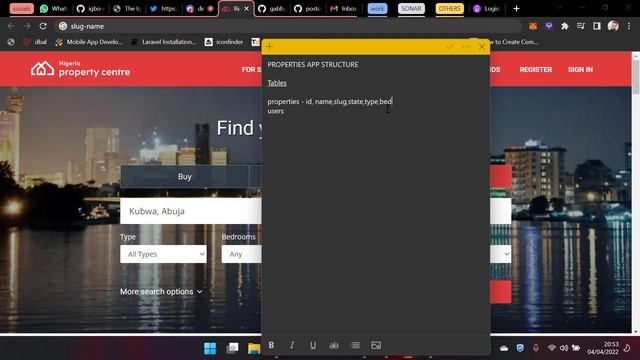Open the purple extension icon in Chrome toolbar
Image resolution: width=640 pixels, height=360 pixels.
coord(549,26)
